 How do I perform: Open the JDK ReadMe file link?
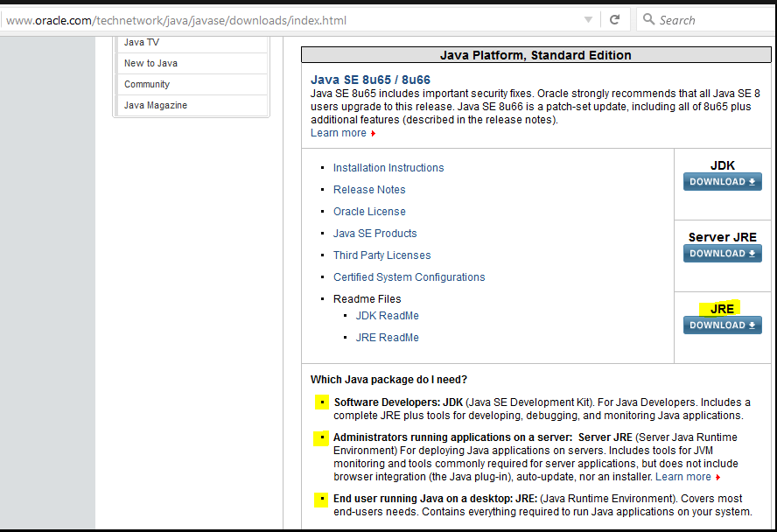point(387,316)
